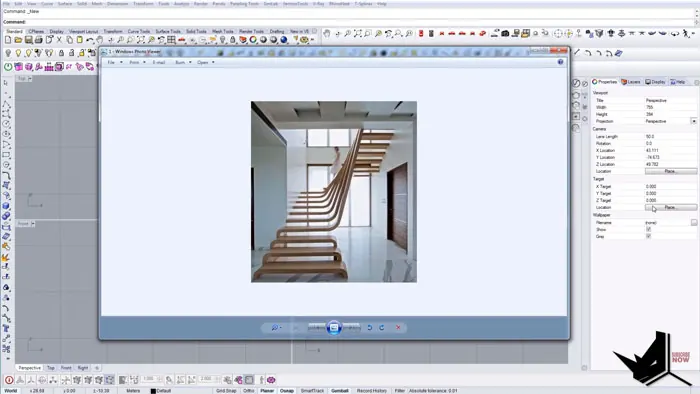Click the green power circle icon
The image size is (700, 394).
8,67
